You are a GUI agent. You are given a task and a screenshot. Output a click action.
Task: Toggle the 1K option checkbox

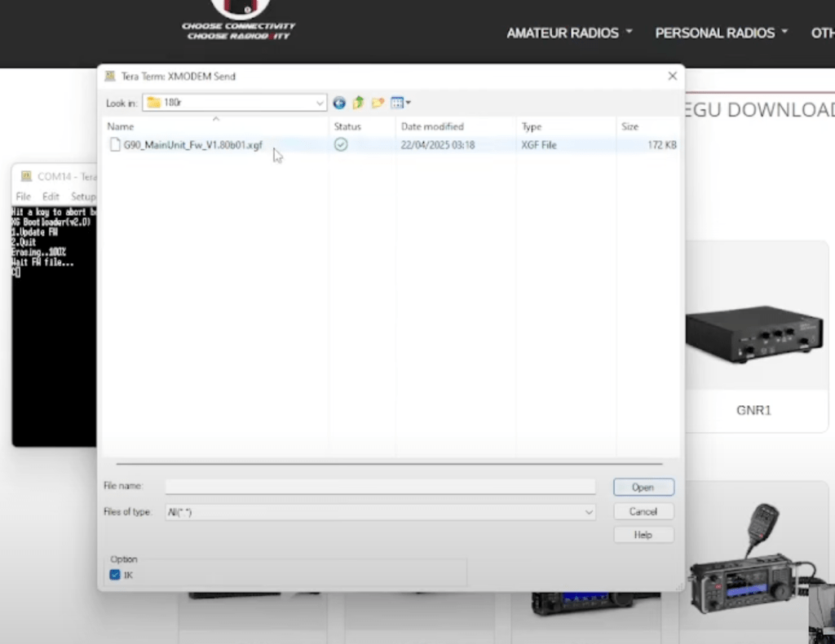[x=115, y=575]
